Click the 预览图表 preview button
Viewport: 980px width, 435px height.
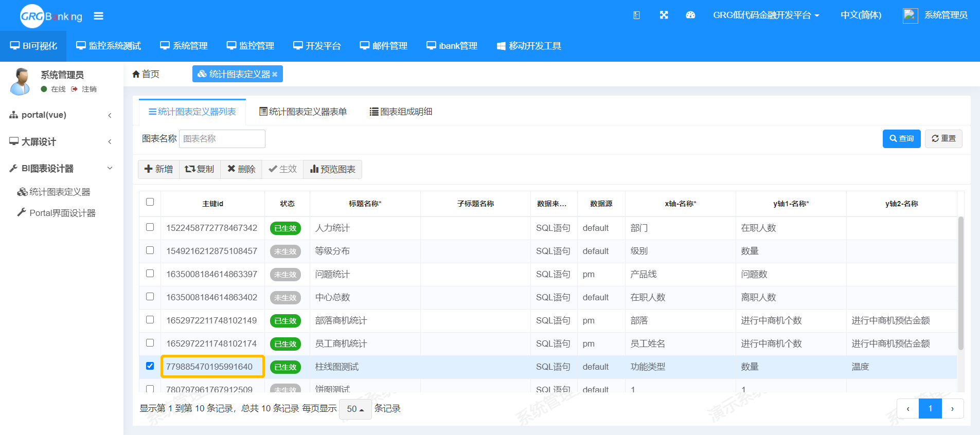333,169
